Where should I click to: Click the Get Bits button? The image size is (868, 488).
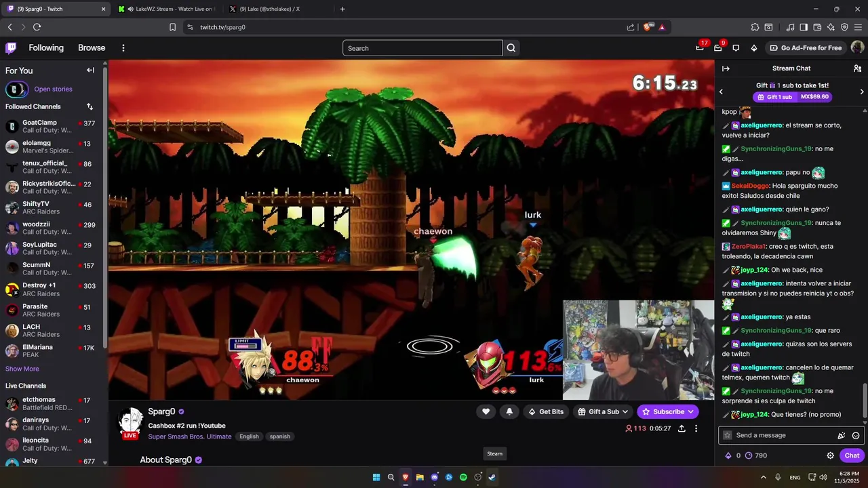click(x=546, y=411)
